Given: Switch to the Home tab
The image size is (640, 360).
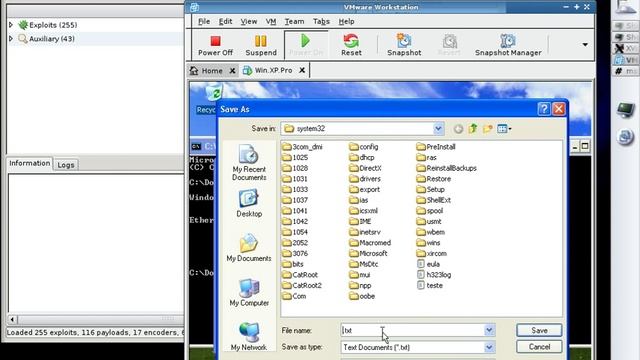Looking at the screenshot, I should tap(207, 71).
